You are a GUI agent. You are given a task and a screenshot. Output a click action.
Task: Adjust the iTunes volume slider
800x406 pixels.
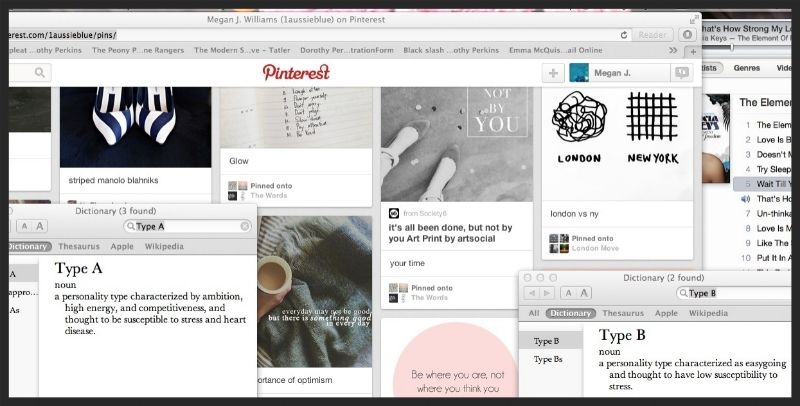click(x=732, y=47)
